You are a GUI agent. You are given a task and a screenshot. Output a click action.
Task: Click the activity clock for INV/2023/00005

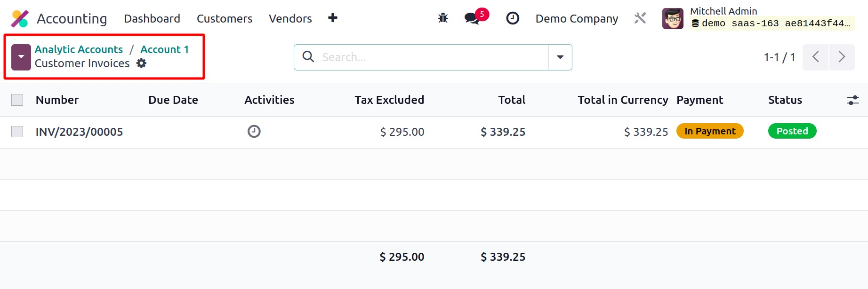[254, 132]
